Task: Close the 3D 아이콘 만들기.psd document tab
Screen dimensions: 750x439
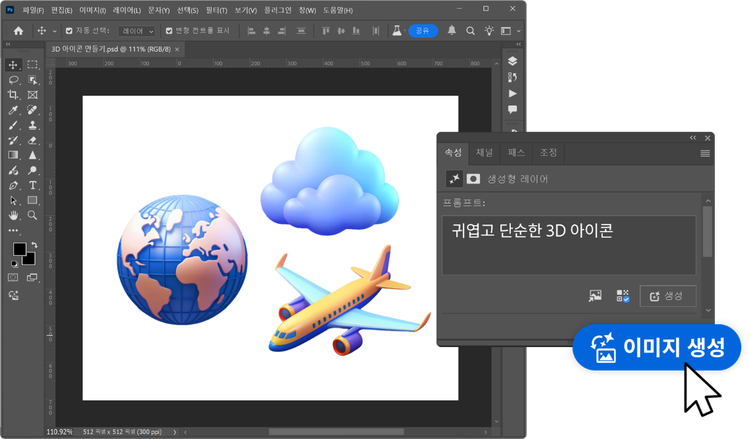Action: point(177,49)
